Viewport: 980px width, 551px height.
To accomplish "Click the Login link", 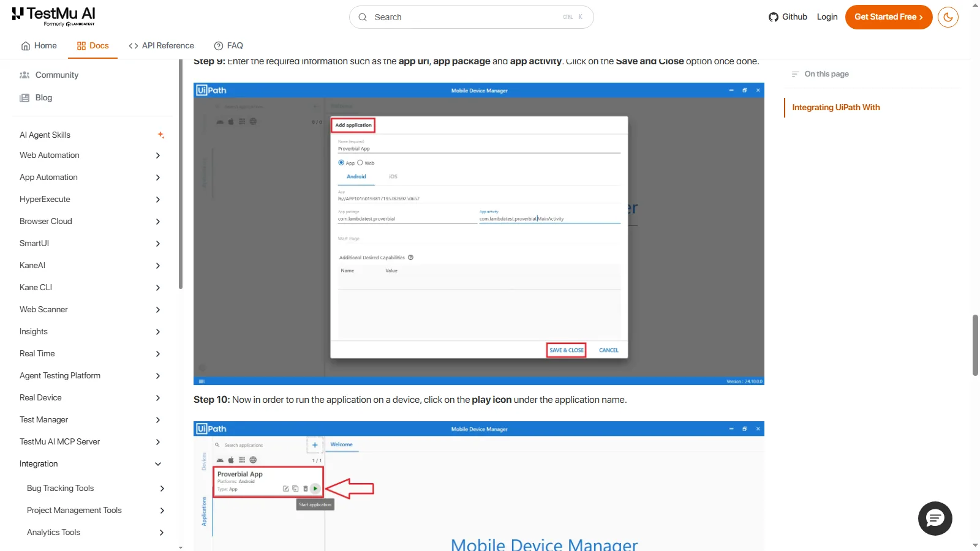I will click(x=827, y=17).
